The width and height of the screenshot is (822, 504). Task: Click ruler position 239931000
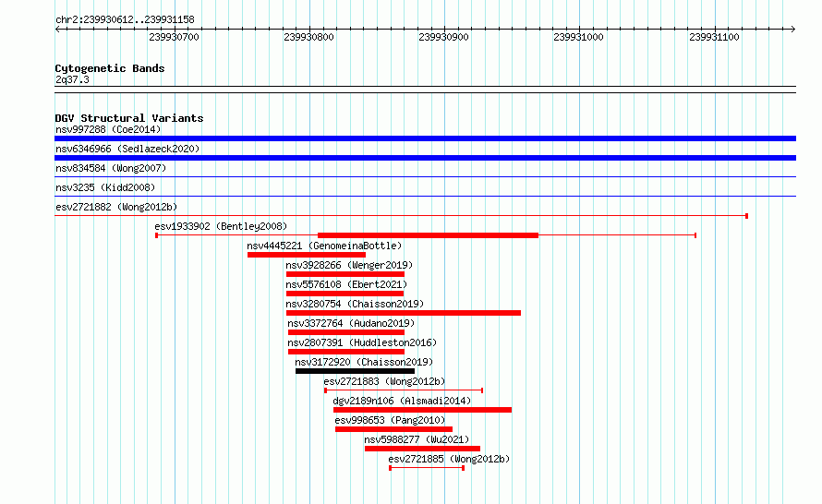579,37
